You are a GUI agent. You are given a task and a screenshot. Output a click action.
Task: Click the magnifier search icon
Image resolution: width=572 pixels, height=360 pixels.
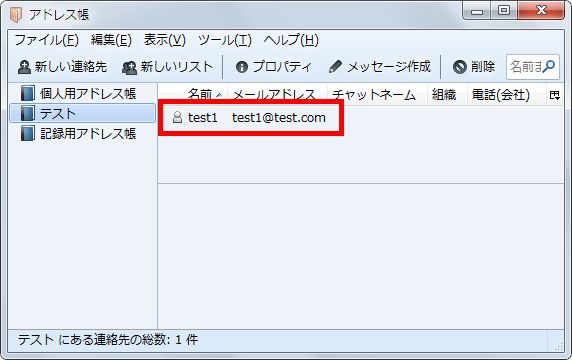point(548,66)
